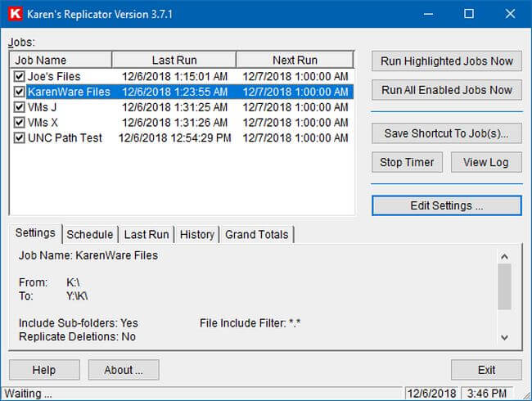Click the 3:46 PM time in status bar

tap(486, 394)
